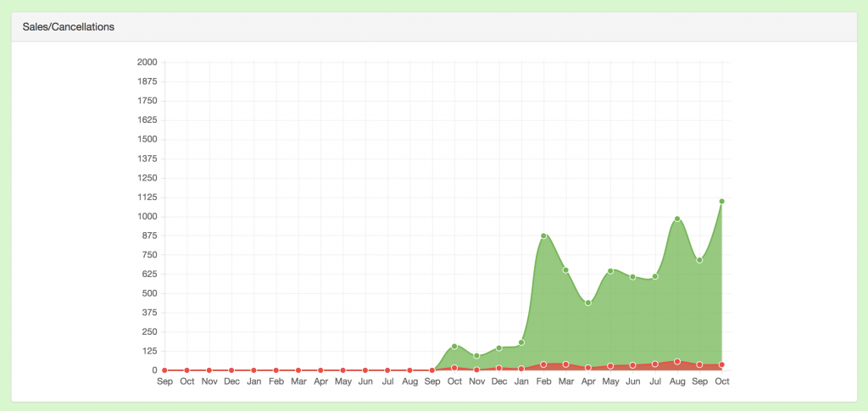Click Aug axis label below the 985 sales peak

(x=677, y=381)
